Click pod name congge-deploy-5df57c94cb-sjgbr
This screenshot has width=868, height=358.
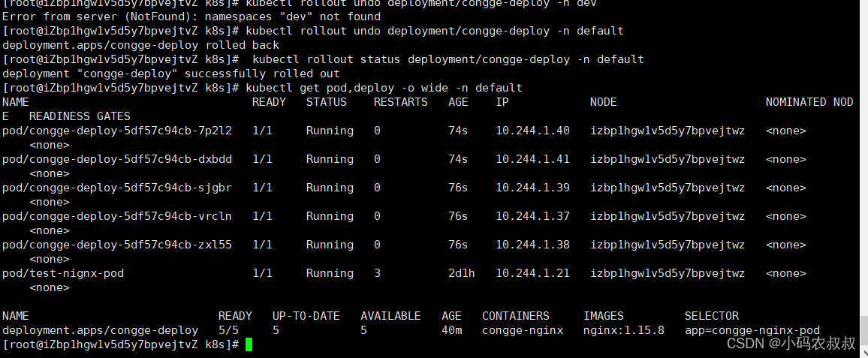click(117, 188)
